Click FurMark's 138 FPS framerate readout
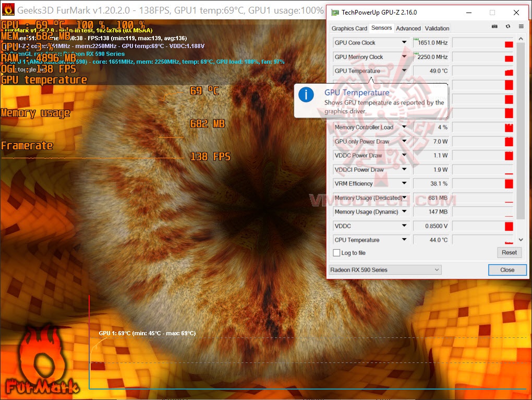The image size is (532, 400). [210, 157]
